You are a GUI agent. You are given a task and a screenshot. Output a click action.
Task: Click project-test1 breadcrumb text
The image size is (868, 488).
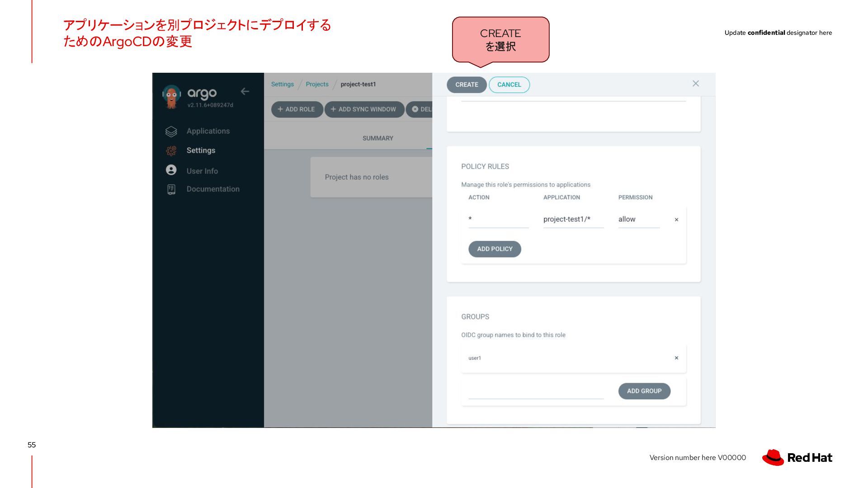click(x=358, y=84)
